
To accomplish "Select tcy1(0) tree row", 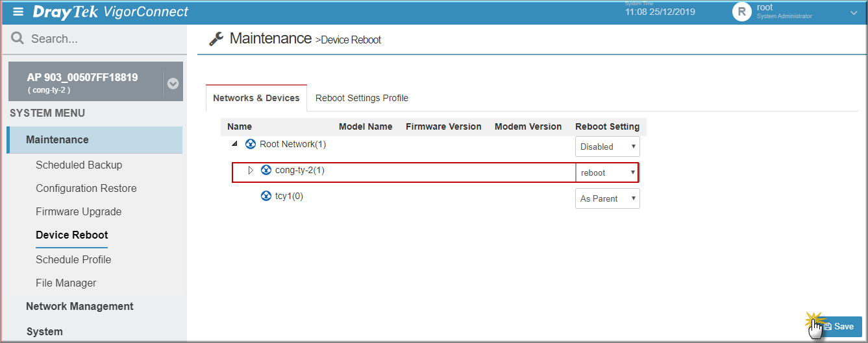I will coord(289,196).
